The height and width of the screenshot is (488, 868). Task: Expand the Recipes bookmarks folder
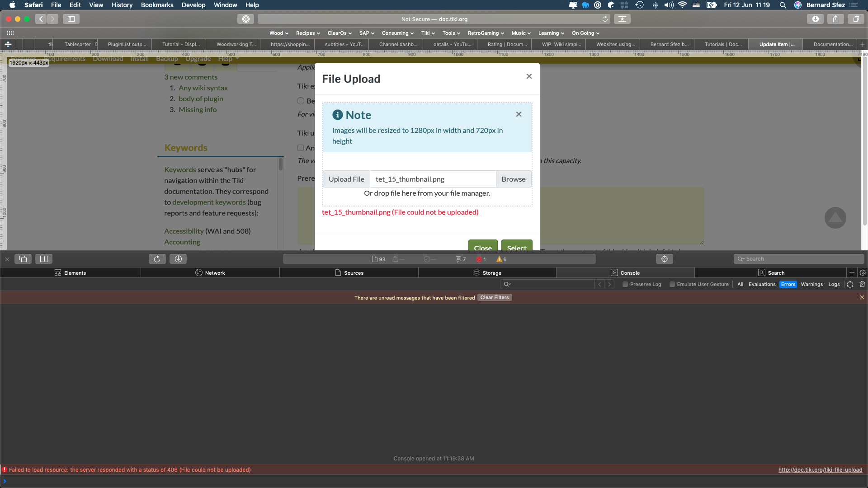(x=308, y=33)
